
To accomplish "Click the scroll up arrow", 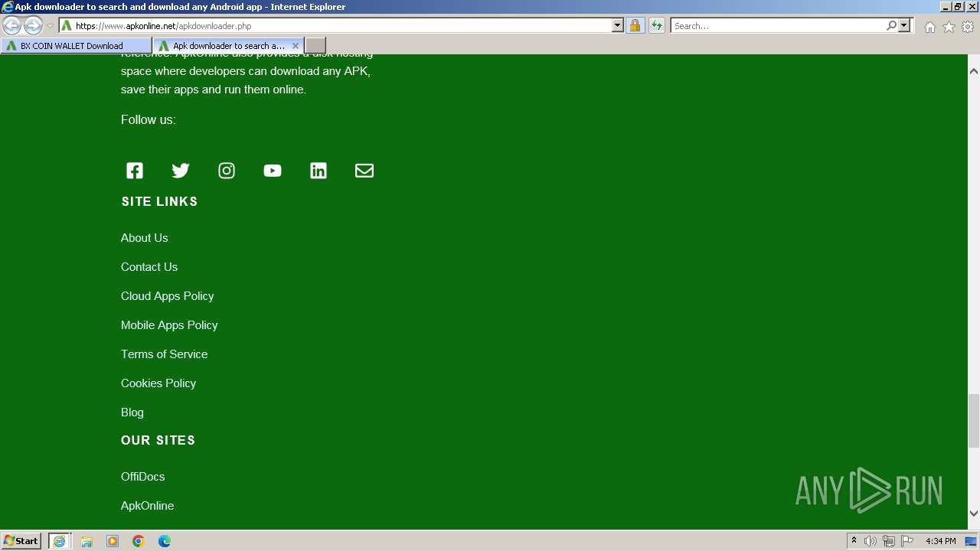I will [974, 71].
